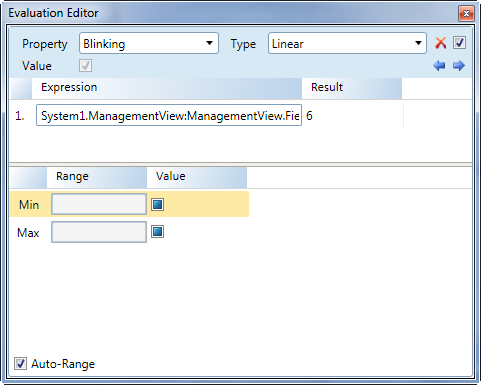Click the Type combo box arrow
481x385 pixels.
(418, 43)
